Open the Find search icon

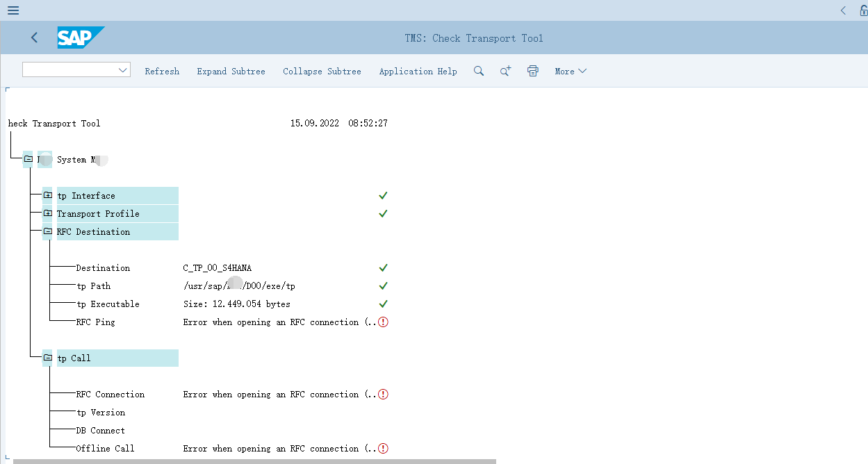[x=478, y=71]
